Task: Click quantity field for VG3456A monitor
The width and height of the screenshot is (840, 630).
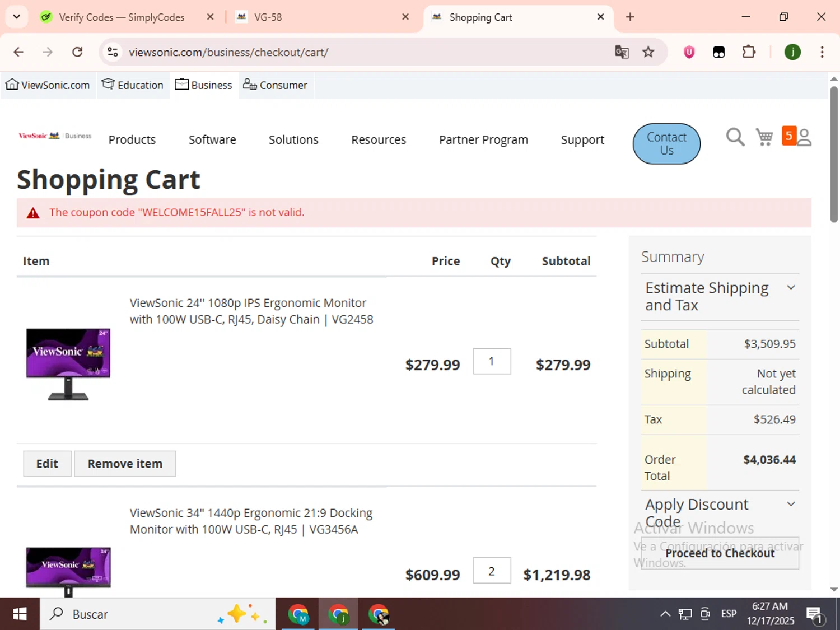Action: (x=492, y=571)
